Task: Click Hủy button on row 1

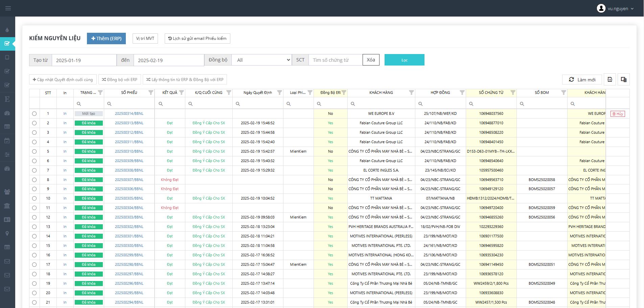Action: pos(618,114)
